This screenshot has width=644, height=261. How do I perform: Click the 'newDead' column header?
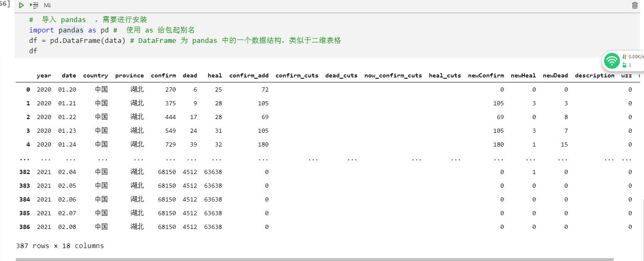[555, 75]
